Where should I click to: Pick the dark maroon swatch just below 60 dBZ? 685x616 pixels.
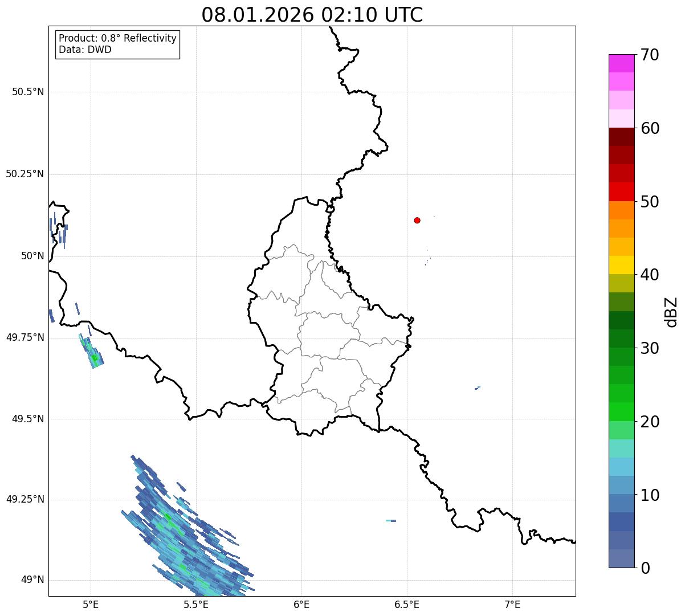point(621,137)
